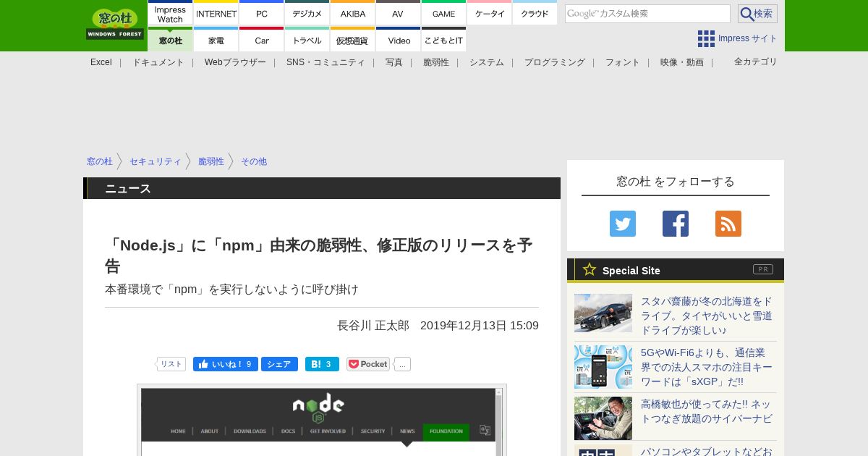868x456 pixels.
Task: Open the 家電 tab
Action: tap(216, 40)
